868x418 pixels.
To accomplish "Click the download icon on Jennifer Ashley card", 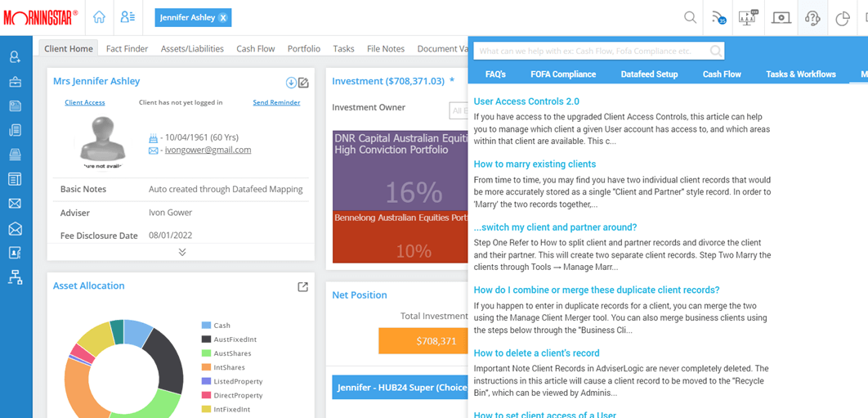I will pos(291,83).
